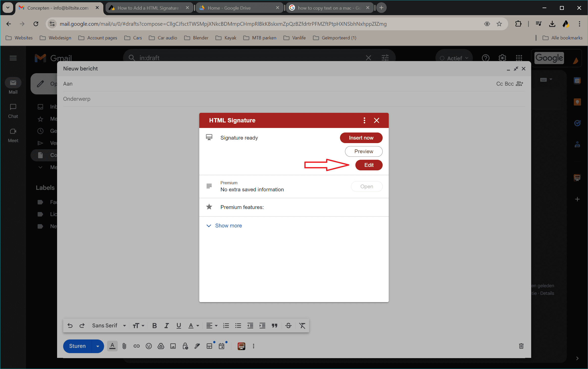Image resolution: width=588 pixels, height=369 pixels.
Task: Insert files using Google Drive icon
Action: 161,346
